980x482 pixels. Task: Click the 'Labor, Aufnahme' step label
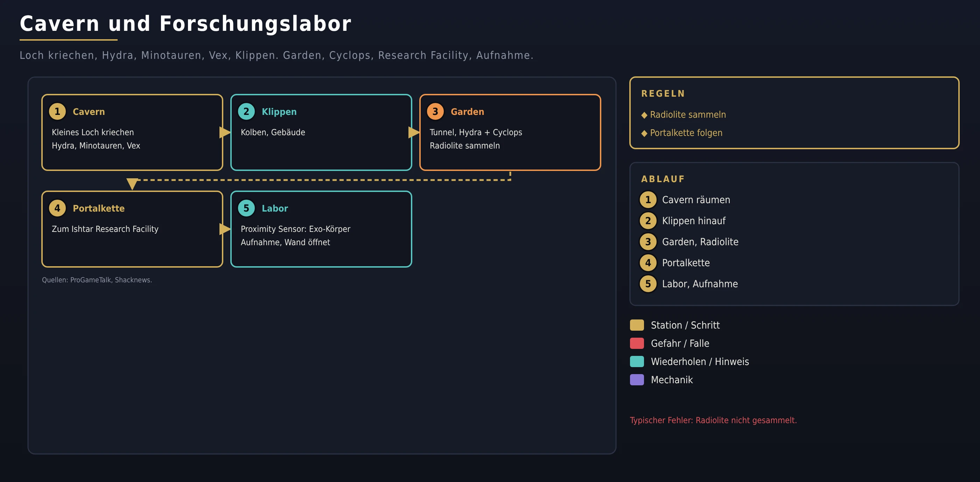point(700,284)
